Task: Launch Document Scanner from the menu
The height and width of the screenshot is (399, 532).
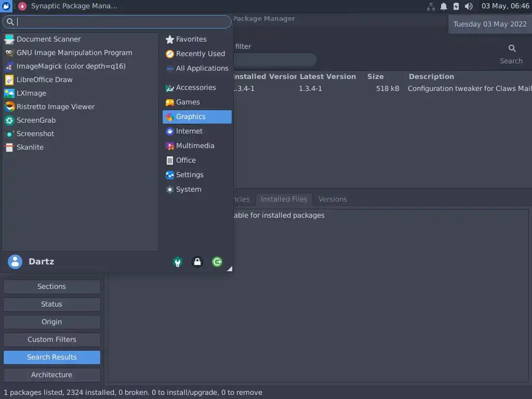Action: pyautogui.click(x=80, y=39)
